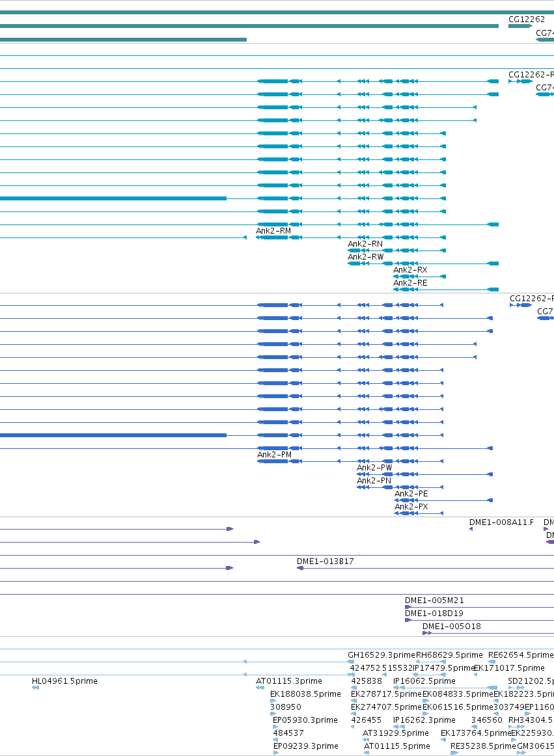Click the EK084833.5prime EST label
Image resolution: width=554 pixels, height=756 pixels.
[458, 694]
